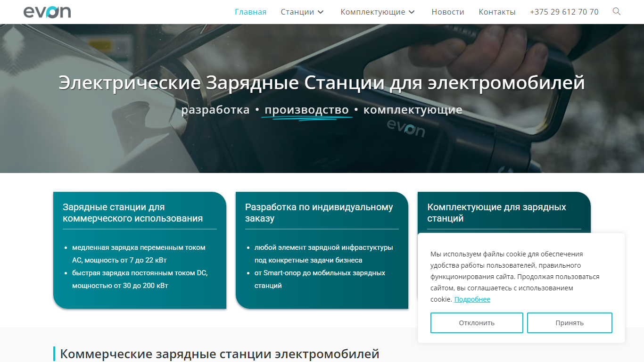The image size is (644, 362).
Task: Open the search magnifier icon
Action: [x=617, y=11]
